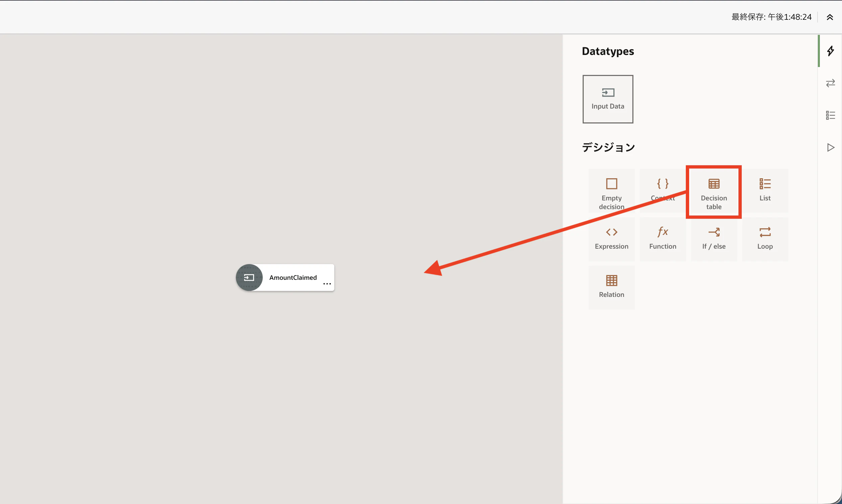The width and height of the screenshot is (842, 504).
Task: Pick the If / else decision type
Action: [x=714, y=240]
